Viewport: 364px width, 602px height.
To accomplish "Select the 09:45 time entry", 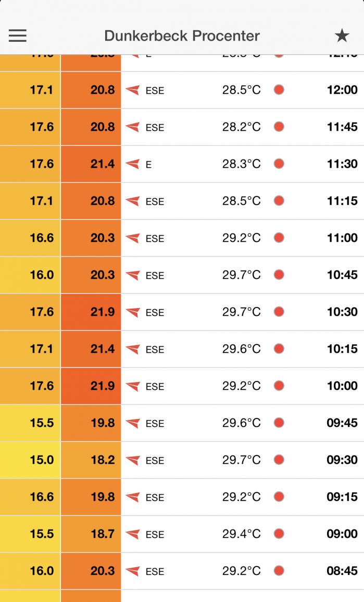I will coord(342,423).
